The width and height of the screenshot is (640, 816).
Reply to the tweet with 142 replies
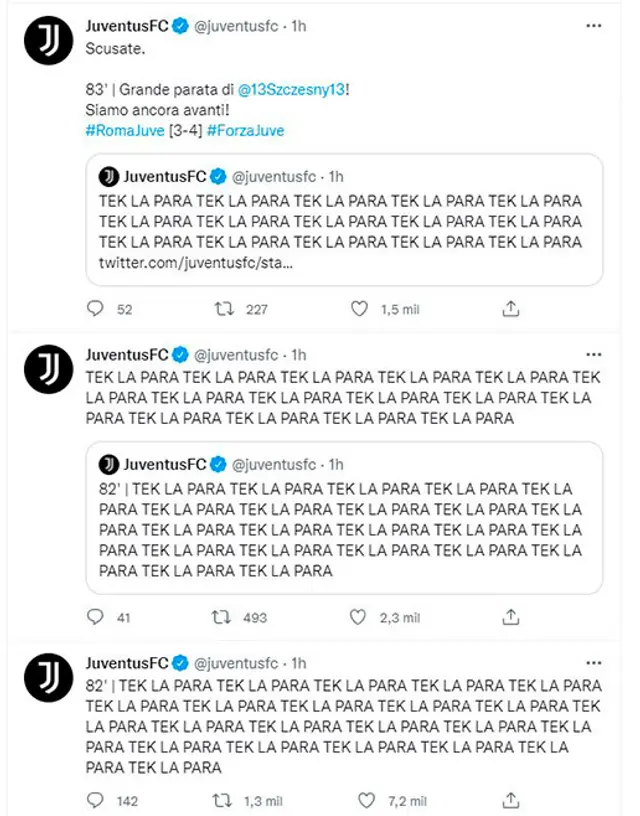(x=96, y=800)
